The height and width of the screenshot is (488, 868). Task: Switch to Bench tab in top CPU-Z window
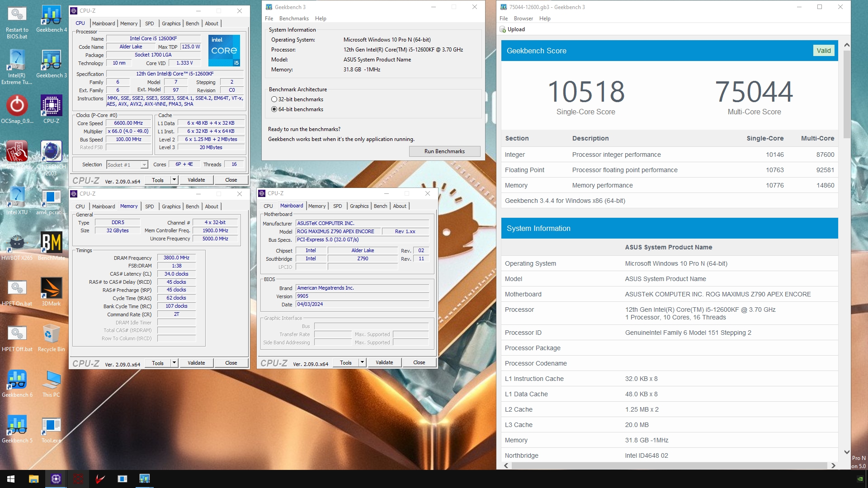[192, 23]
